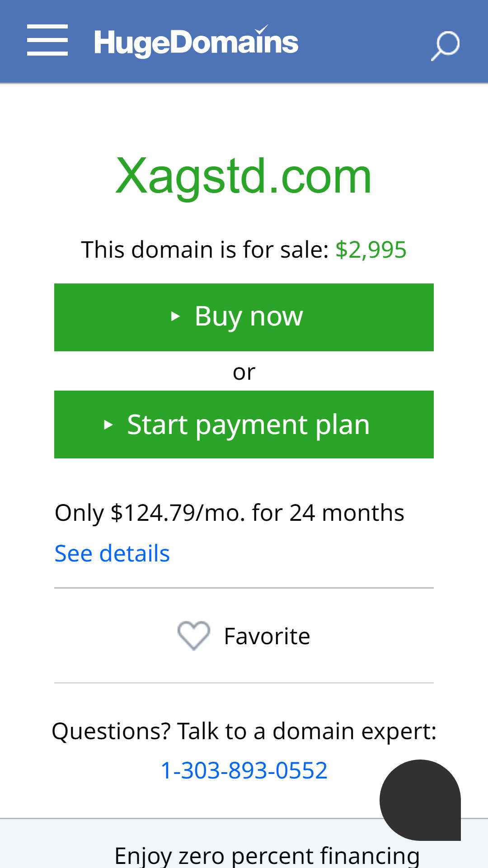
Task: Click the Xagstd.com domain title
Action: [x=244, y=176]
